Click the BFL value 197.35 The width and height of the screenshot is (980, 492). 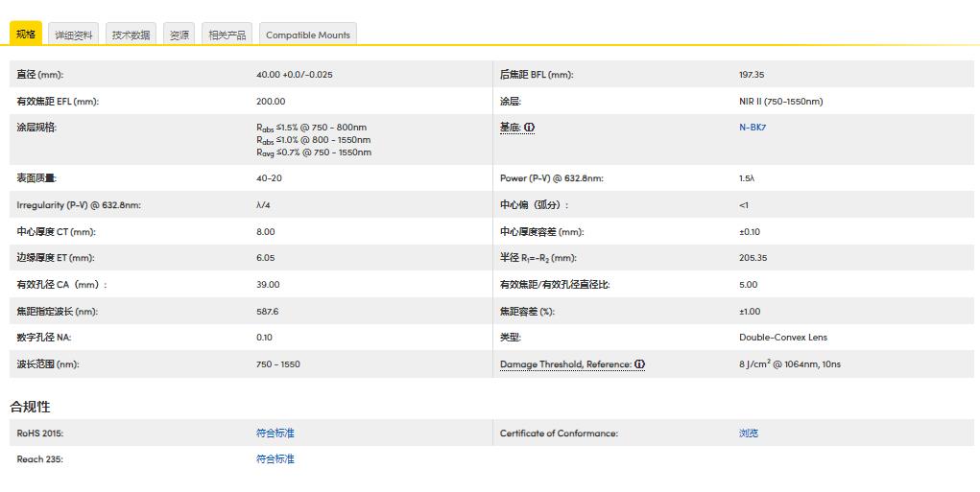[752, 74]
